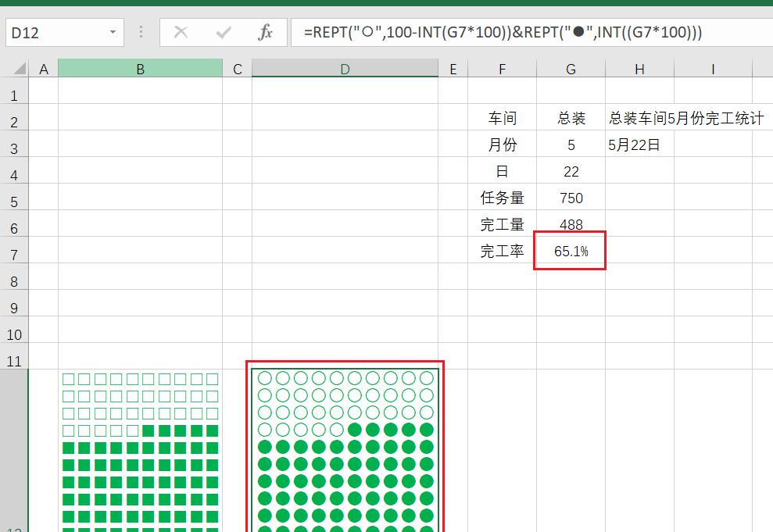Image resolution: width=773 pixels, height=532 pixels.
Task: Click cell labeled 日
Action: coord(502,170)
